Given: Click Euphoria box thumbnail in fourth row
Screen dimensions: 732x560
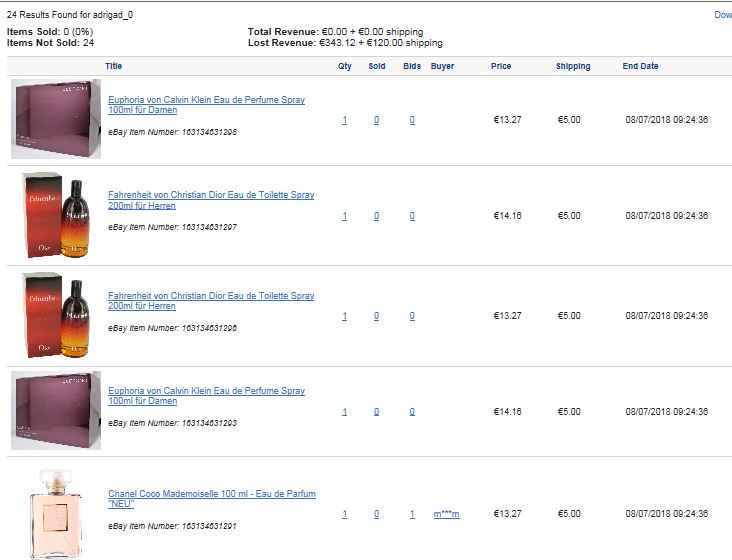Looking at the screenshot, I should [x=56, y=410].
